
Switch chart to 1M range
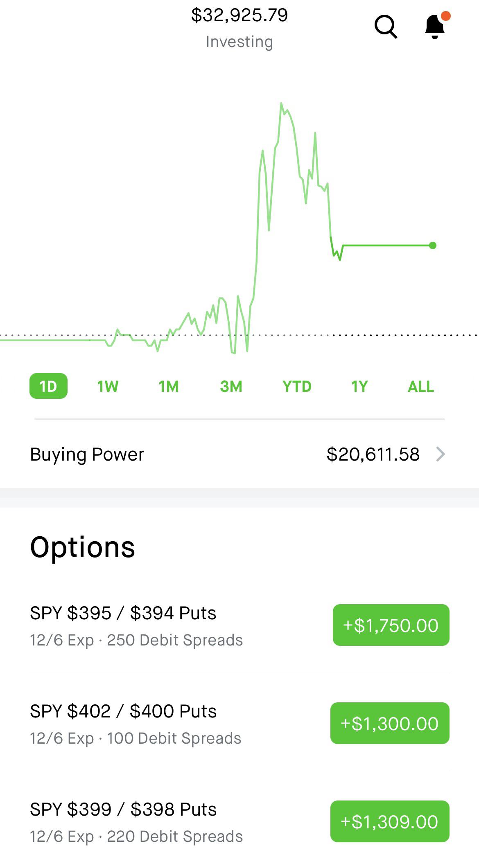point(169,386)
